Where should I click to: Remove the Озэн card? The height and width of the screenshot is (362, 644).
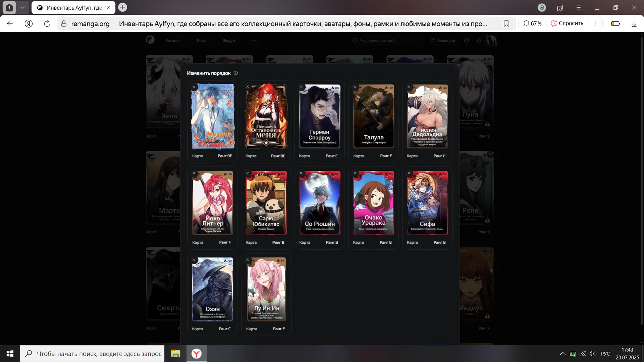(x=194, y=260)
